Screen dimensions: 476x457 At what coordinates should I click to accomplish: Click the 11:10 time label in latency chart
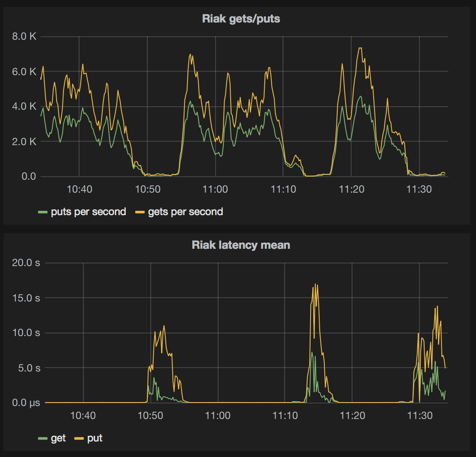pos(285,416)
